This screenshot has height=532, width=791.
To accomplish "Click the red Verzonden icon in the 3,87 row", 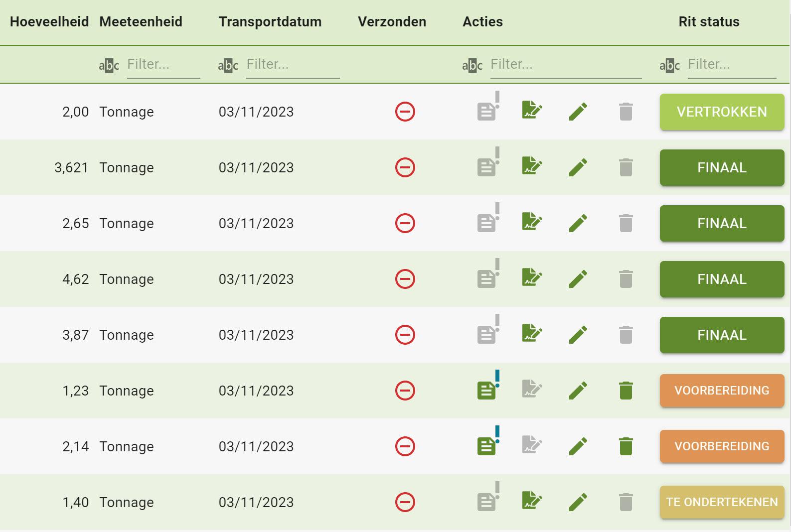I will 405,335.
